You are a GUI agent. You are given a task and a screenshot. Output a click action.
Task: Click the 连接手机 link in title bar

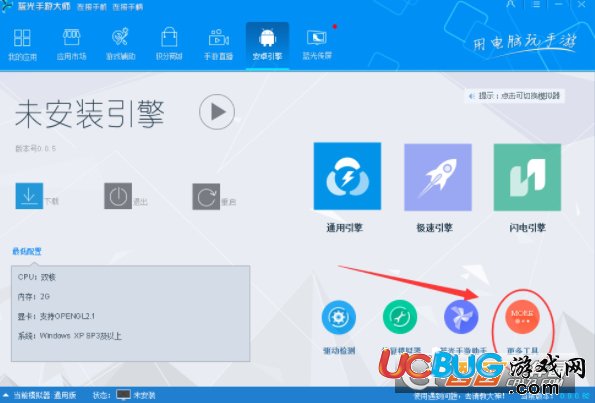(92, 7)
